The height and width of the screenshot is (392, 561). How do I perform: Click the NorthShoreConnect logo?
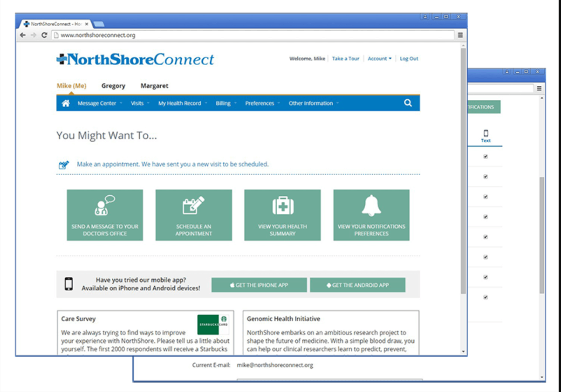[135, 59]
